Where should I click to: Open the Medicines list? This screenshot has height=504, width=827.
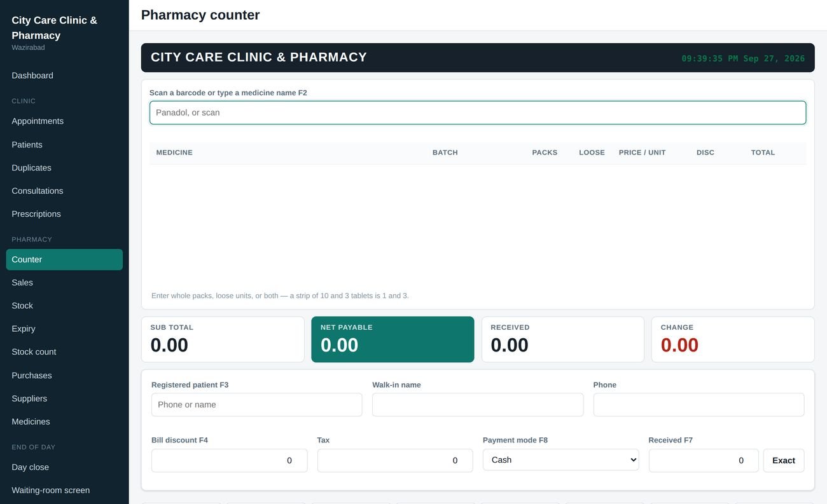click(64, 421)
